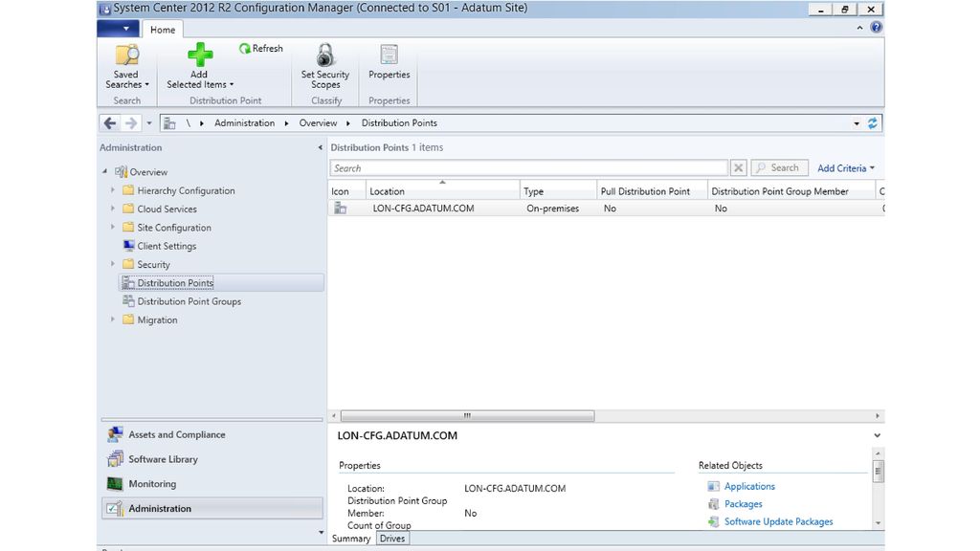Open the Saved Searches menu
This screenshot has width=980, height=551.
coord(127,67)
